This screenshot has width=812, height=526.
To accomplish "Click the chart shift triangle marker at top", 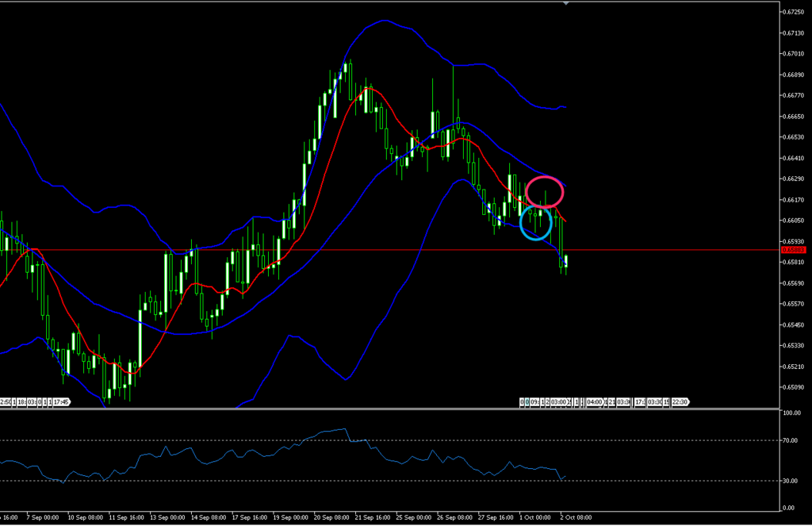I will tap(566, 3).
